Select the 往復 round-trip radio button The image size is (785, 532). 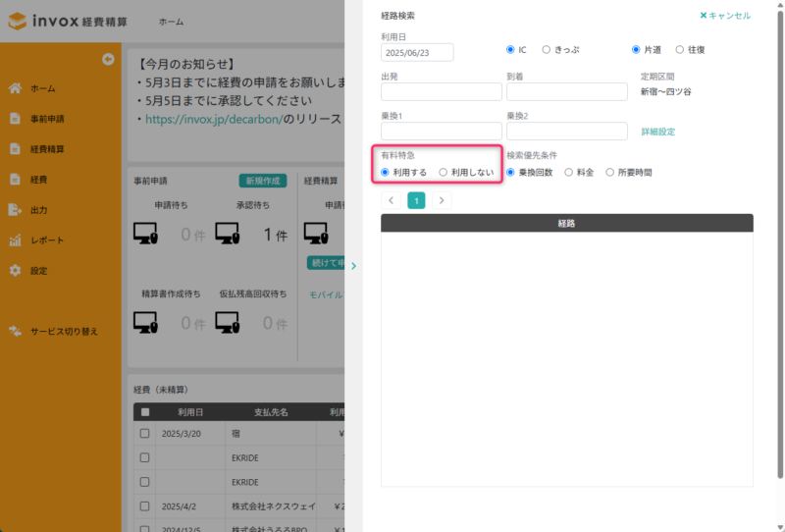coord(679,50)
